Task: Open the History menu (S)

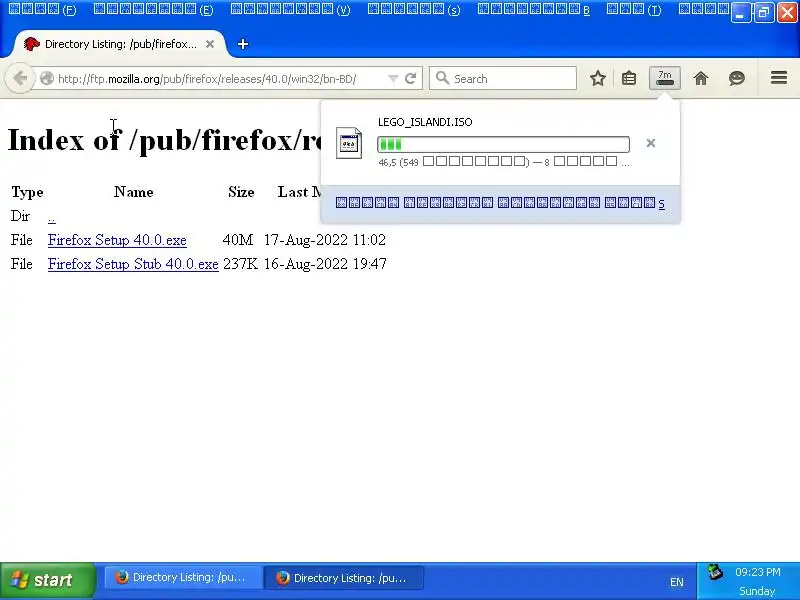Action: (x=414, y=9)
